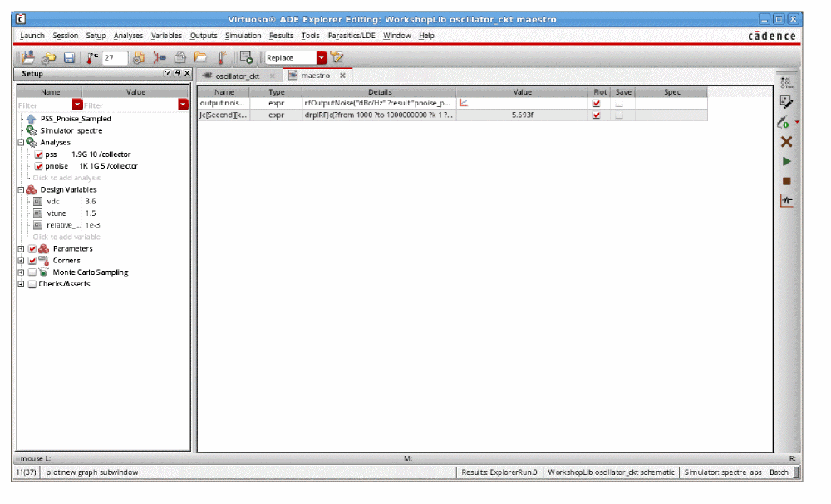Image resolution: width=831 pixels, height=504 pixels.
Task: Toggle Save checkbox for output noise row
Action: [619, 103]
